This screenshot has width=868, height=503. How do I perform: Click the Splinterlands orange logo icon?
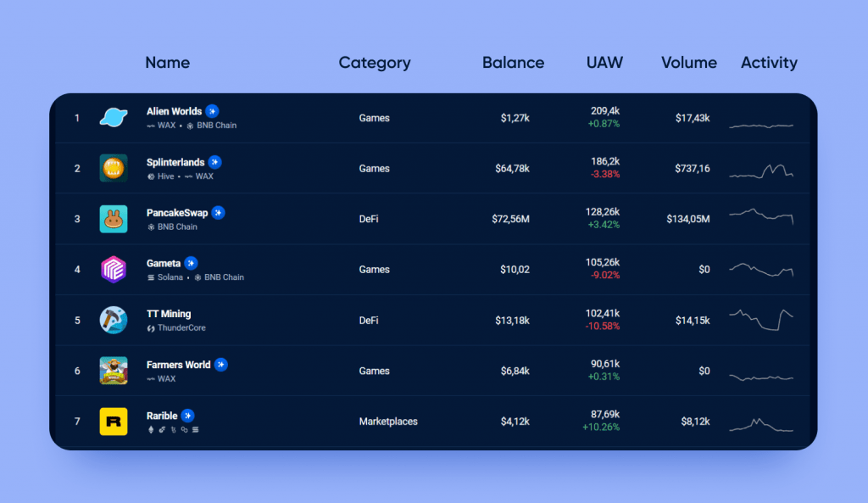(113, 168)
